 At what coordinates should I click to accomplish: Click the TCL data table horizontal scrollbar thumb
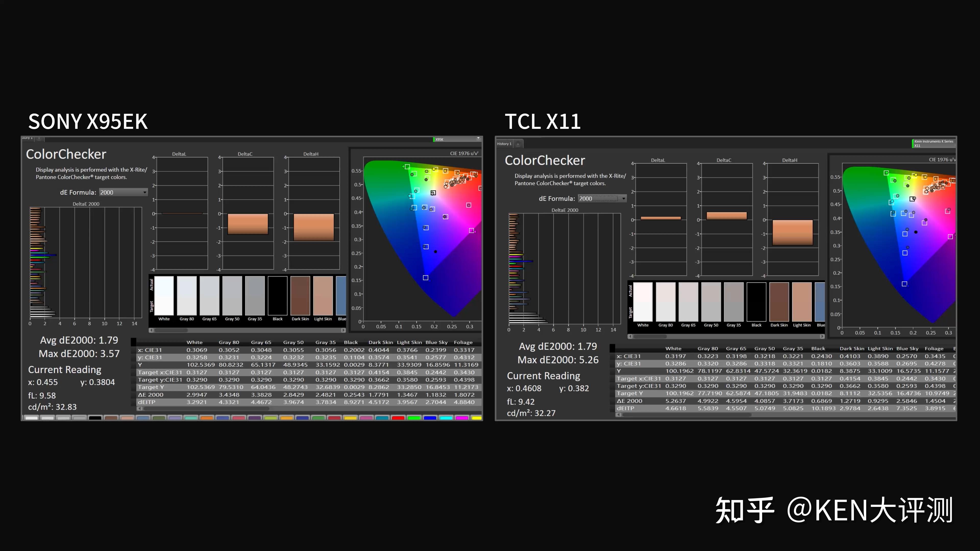pos(687,415)
